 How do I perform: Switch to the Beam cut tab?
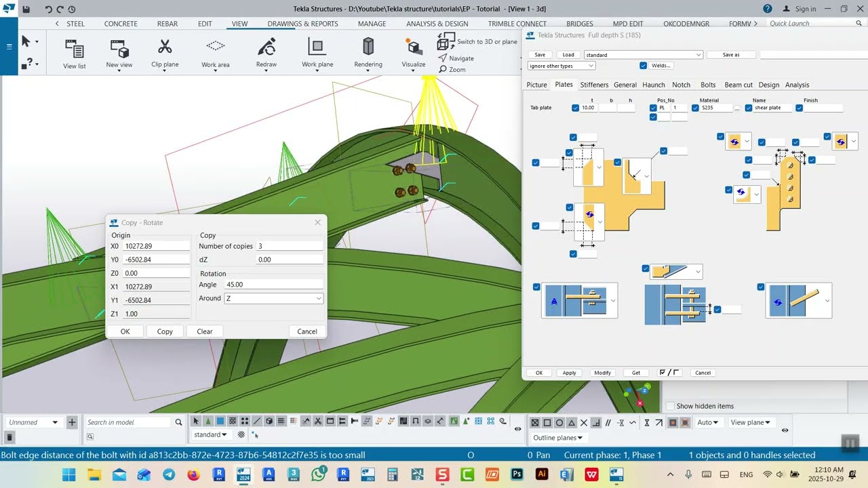(x=738, y=85)
